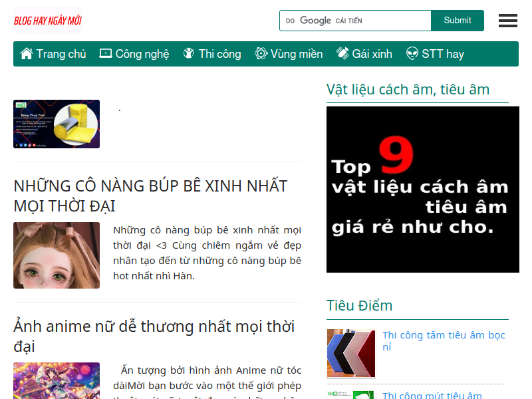Click the Submit search button
Viewport: 532px width, 399px height.
pyautogui.click(x=458, y=21)
